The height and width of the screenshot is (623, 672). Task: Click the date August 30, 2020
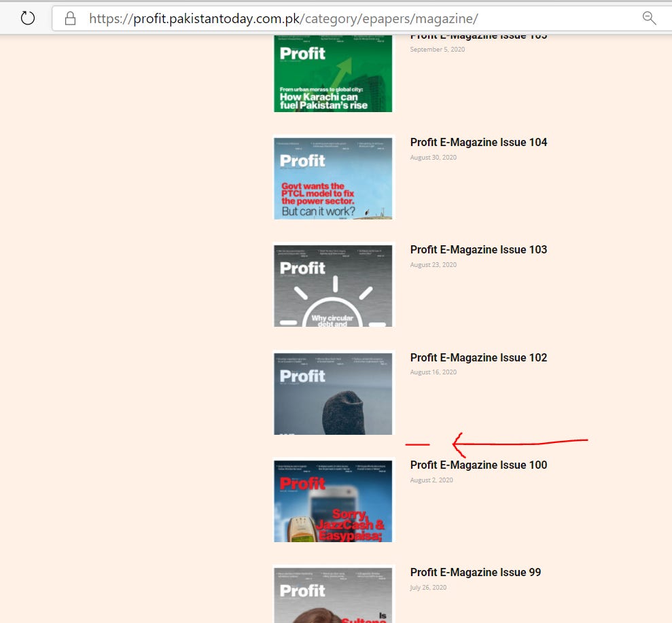tap(433, 157)
